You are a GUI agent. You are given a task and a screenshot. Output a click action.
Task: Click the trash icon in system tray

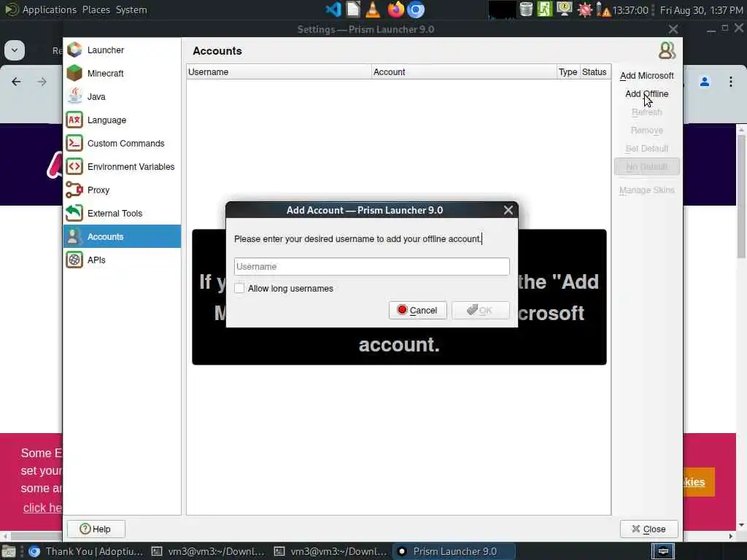(x=526, y=9)
